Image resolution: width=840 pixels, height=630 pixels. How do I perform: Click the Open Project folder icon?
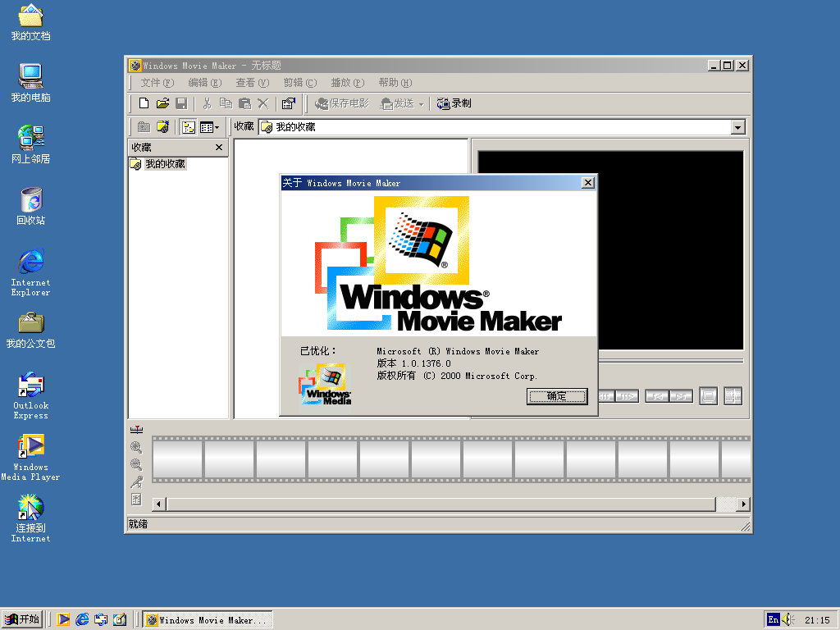(x=163, y=103)
